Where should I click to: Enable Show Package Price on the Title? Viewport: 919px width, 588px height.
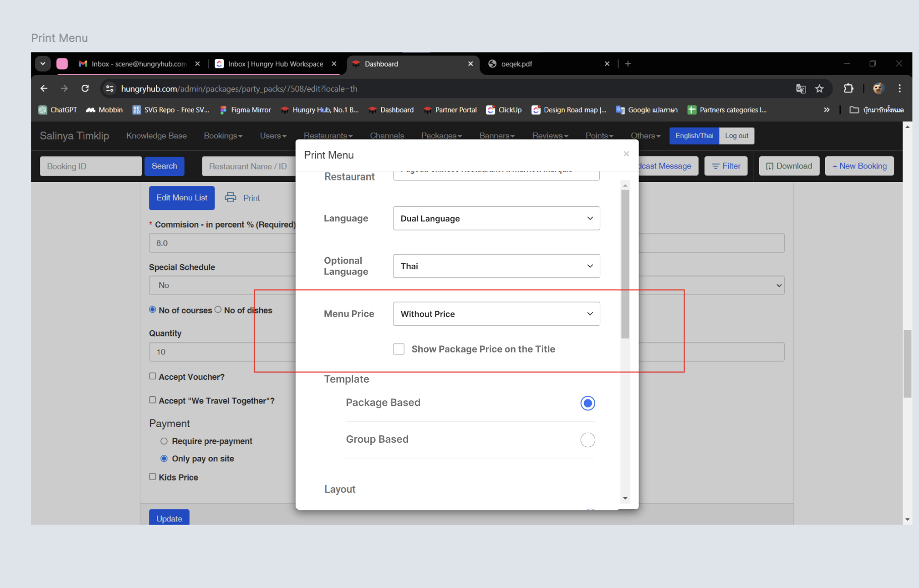[399, 349]
